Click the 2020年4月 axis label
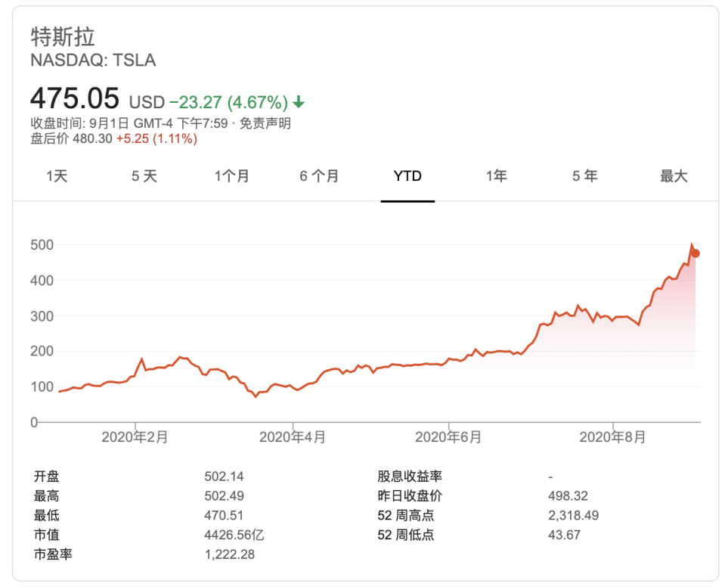Screen dimensions: 728x587 pos(293,436)
